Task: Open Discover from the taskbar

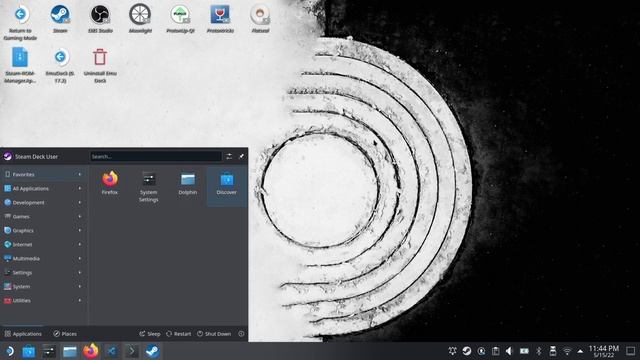Action: click(x=29, y=351)
